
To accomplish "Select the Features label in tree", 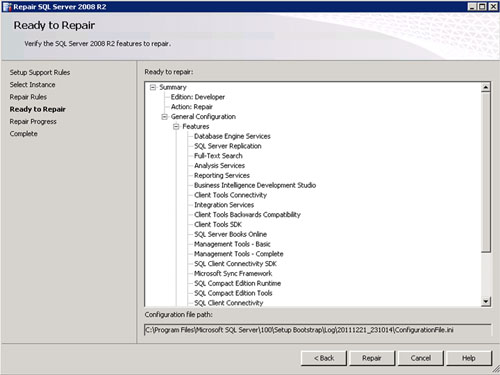I will 196,127.
